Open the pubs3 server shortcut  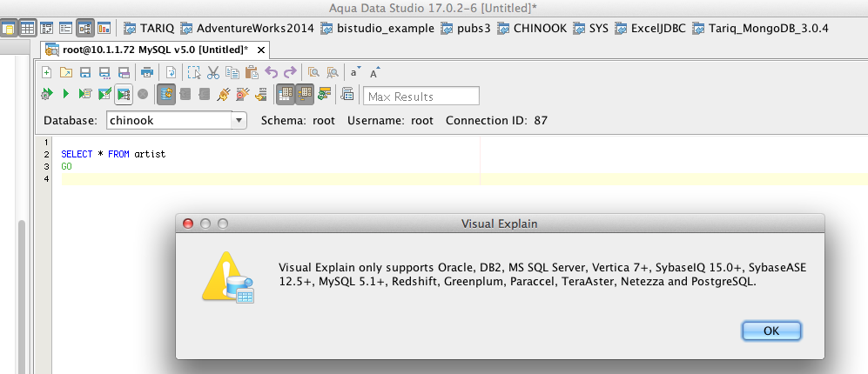(x=466, y=28)
